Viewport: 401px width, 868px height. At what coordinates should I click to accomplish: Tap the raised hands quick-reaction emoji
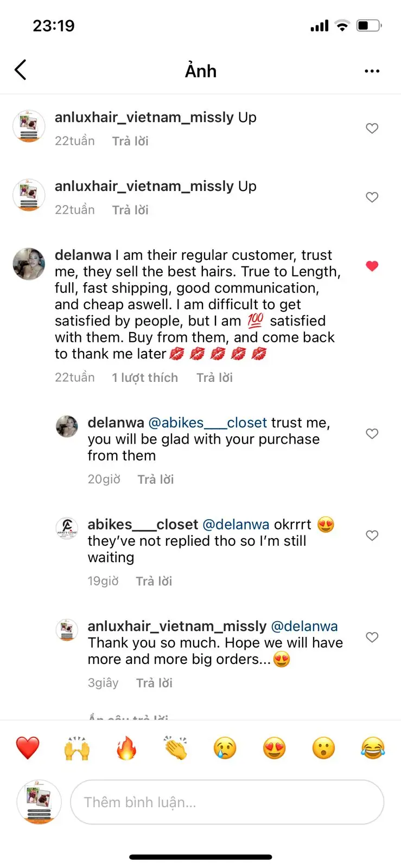(x=77, y=748)
